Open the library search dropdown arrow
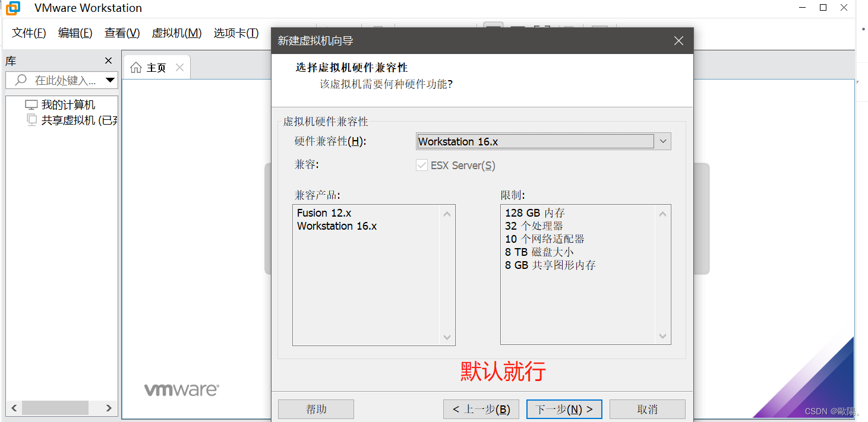The image size is (868, 422). pos(110,80)
